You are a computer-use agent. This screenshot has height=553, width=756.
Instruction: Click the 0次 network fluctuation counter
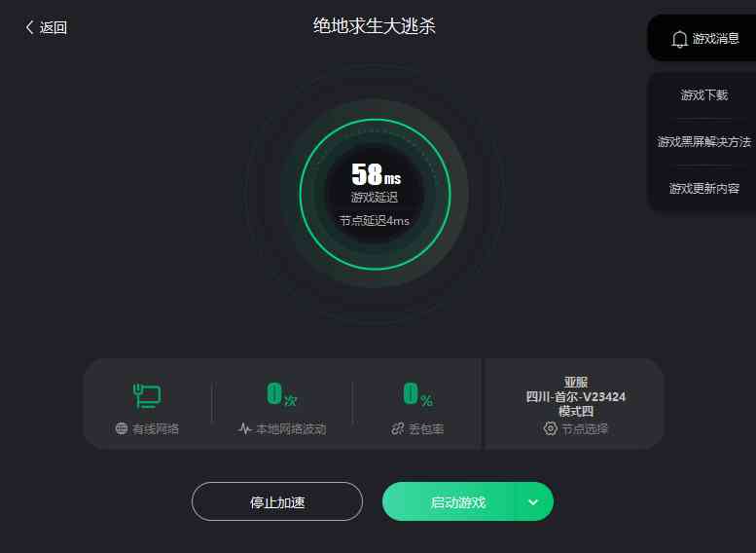coord(282,394)
